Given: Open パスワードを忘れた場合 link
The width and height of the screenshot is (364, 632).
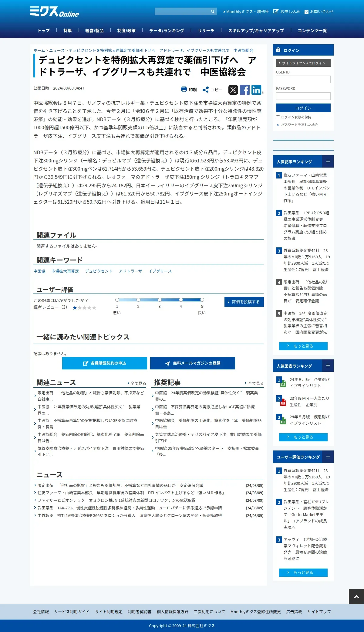Looking at the screenshot, I should 299,125.
